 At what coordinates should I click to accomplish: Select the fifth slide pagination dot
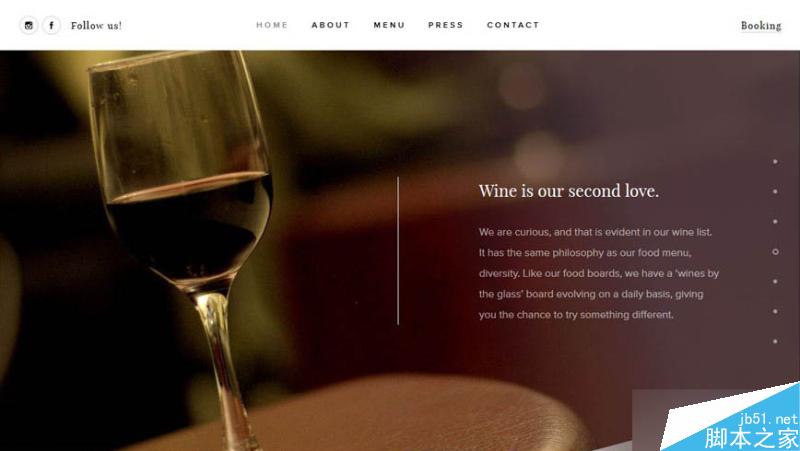[x=775, y=282]
